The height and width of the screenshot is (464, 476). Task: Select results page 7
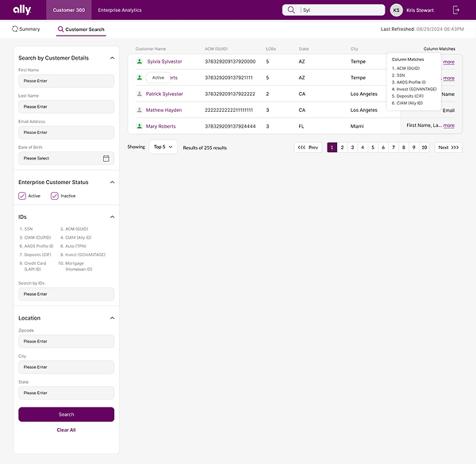(393, 148)
